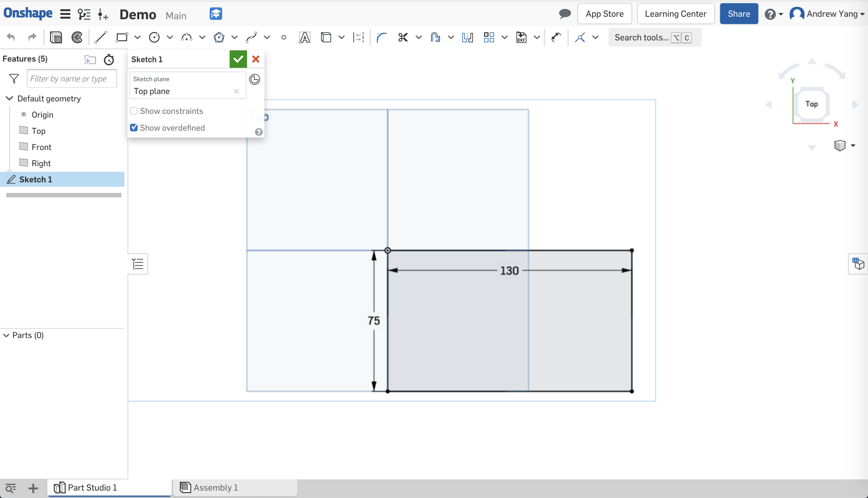Screen dimensions: 868x498
Task: Expand the Parts section
Action: click(6, 335)
